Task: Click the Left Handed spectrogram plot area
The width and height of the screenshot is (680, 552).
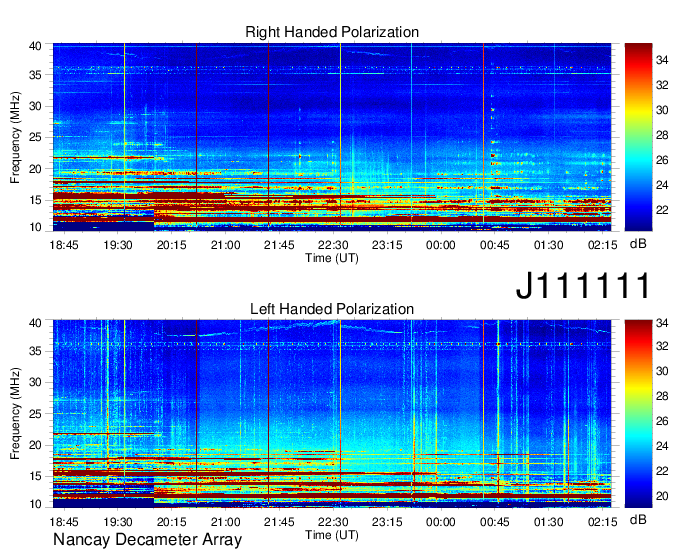Action: point(332,414)
